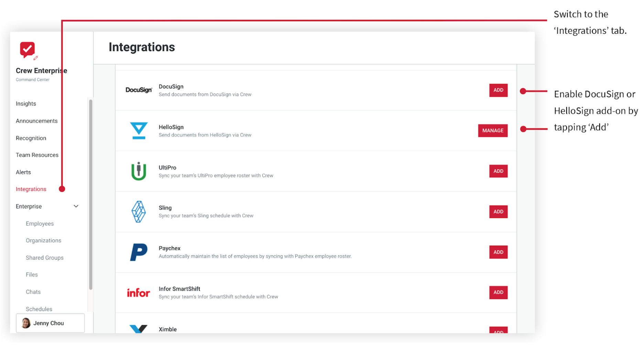The width and height of the screenshot is (644, 345).
Task: Click the Command Center subtitle
Action: pyautogui.click(x=33, y=80)
